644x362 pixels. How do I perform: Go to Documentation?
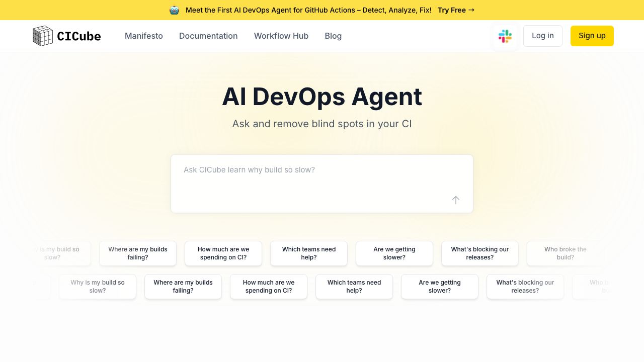tap(208, 36)
